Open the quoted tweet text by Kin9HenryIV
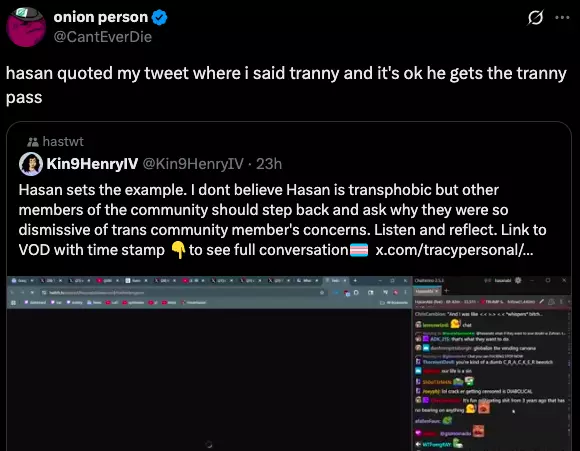The image size is (580, 451). click(283, 220)
